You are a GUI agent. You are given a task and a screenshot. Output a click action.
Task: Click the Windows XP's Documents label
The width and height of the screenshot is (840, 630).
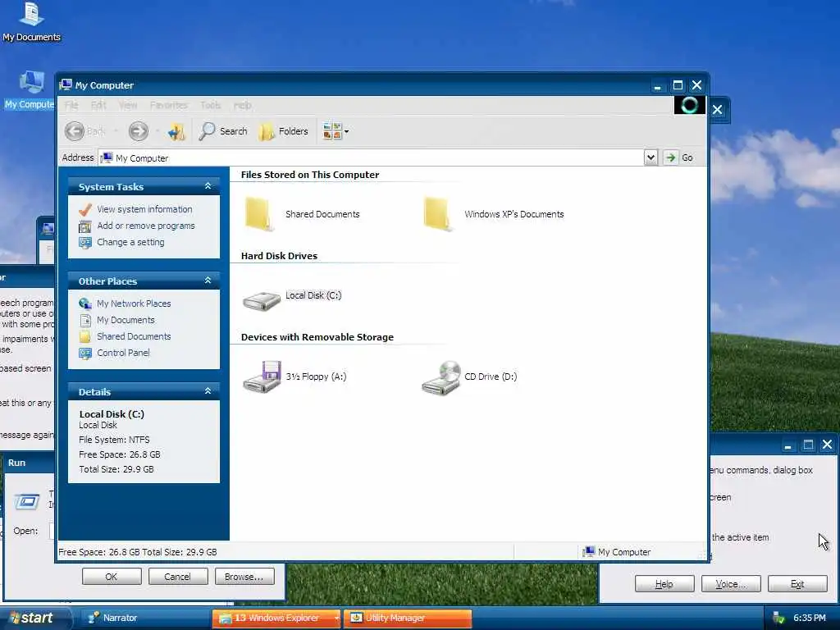pyautogui.click(x=514, y=214)
